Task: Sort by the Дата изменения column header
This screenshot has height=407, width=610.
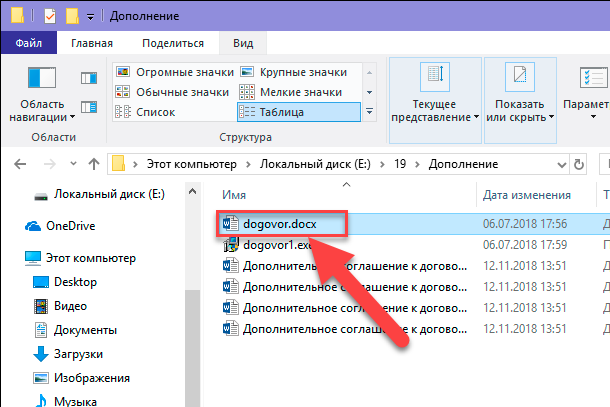Action: pyautogui.click(x=527, y=195)
